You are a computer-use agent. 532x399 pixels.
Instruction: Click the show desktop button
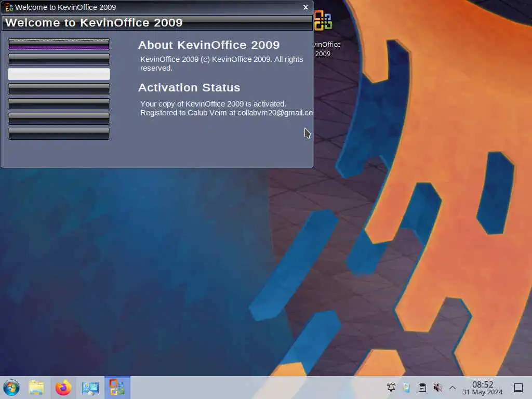(518, 388)
